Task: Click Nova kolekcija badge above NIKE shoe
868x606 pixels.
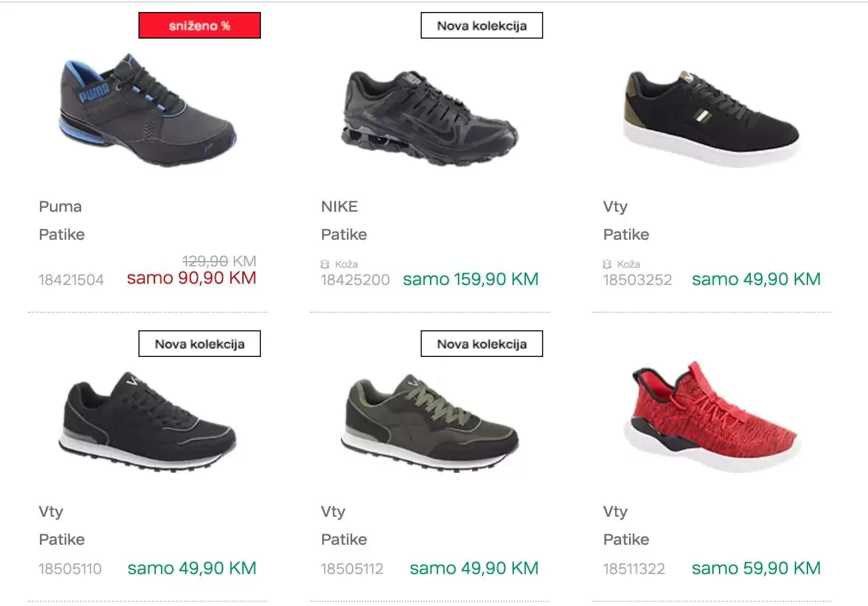Action: (482, 26)
